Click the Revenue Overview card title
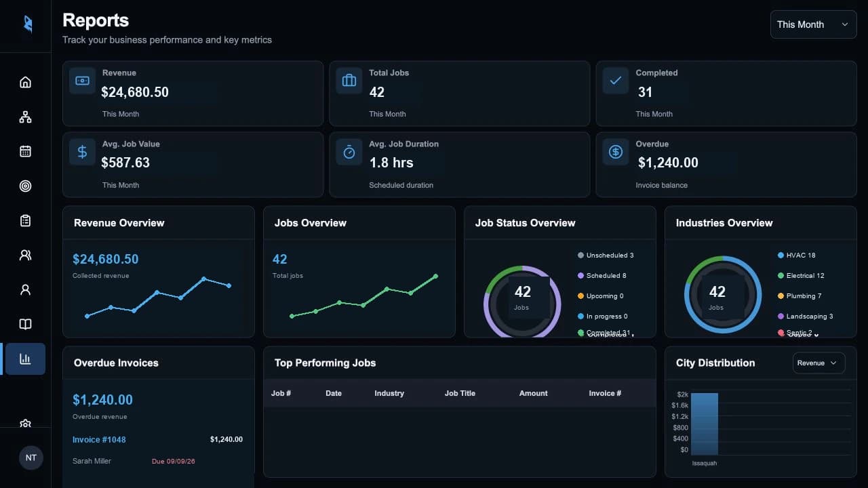The width and height of the screenshot is (868, 488). 119,223
